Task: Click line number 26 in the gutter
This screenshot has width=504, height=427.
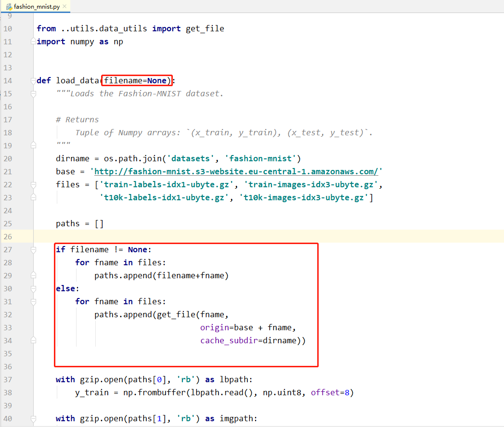Action: [8, 237]
